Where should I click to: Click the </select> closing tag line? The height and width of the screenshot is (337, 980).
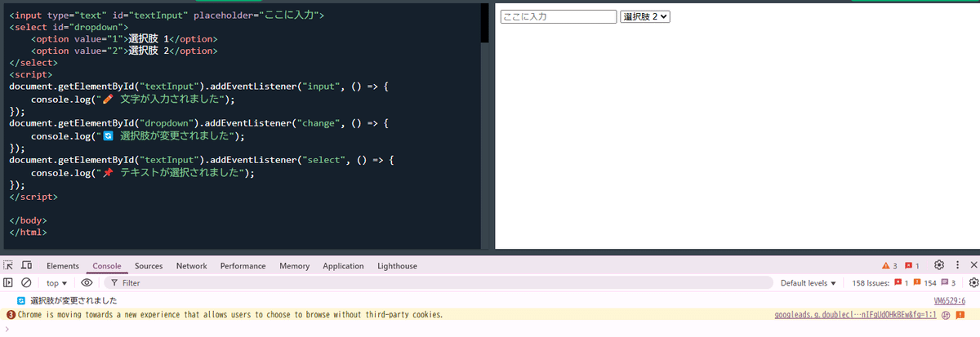(33, 63)
